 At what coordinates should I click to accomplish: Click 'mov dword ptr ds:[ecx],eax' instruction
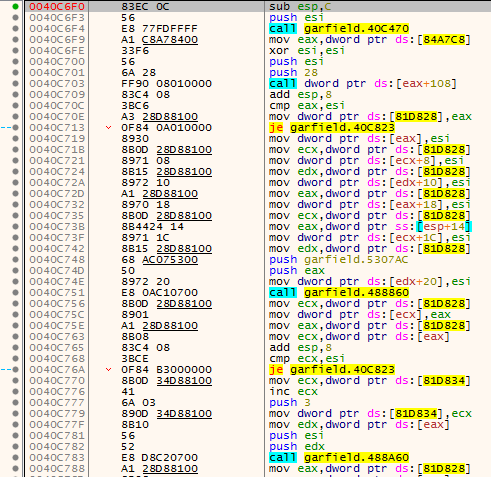[360, 315]
